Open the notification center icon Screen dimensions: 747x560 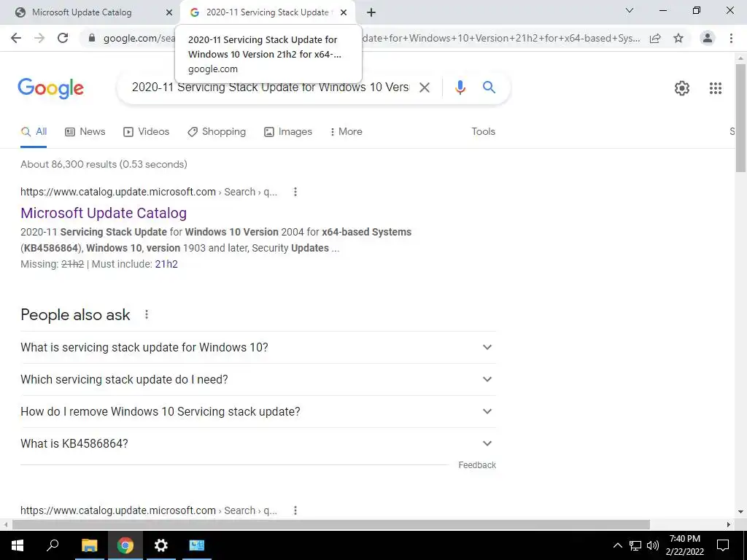723,545
